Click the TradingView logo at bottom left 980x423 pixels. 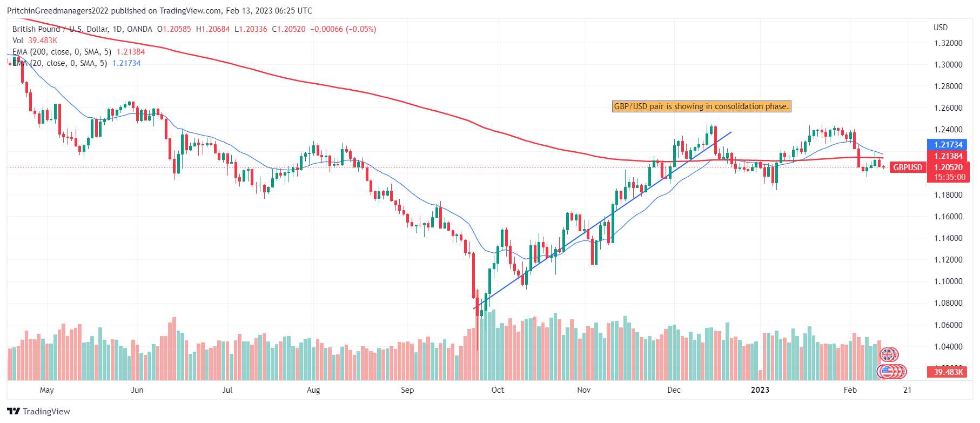coord(39,411)
